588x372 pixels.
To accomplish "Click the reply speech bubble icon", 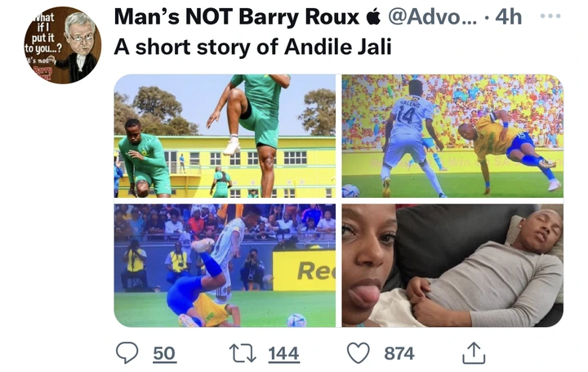I will click(x=127, y=353).
